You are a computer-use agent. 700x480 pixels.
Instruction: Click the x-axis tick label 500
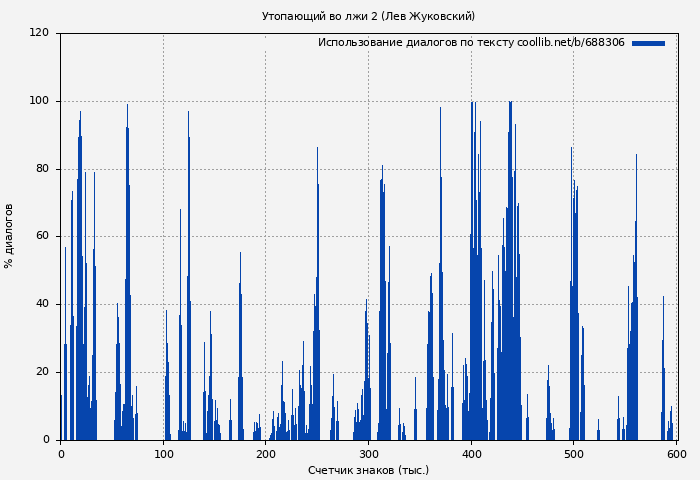tap(574, 454)
